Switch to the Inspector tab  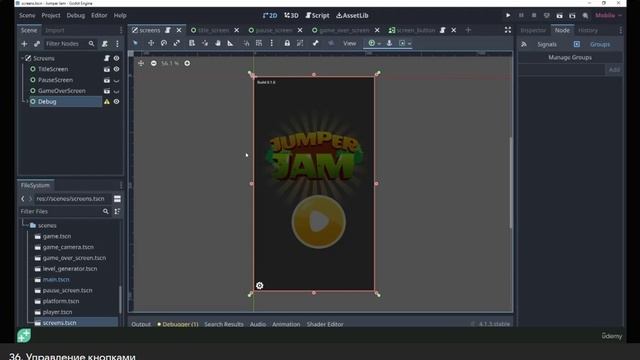coord(533,30)
